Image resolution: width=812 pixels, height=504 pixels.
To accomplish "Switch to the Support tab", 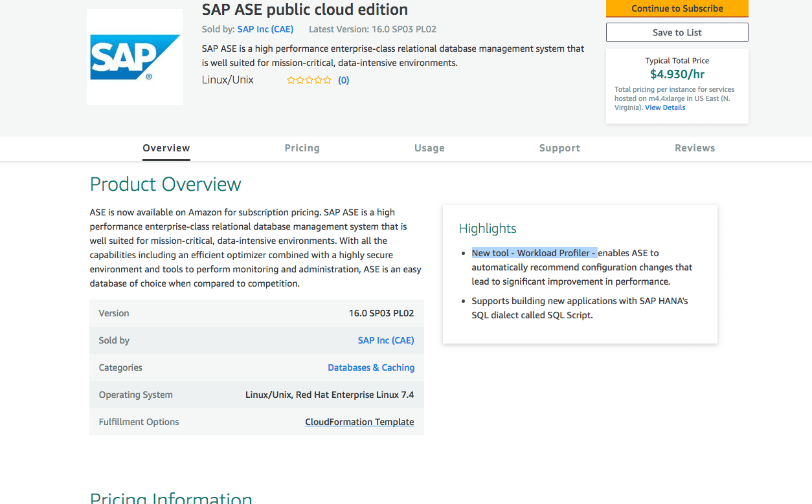I will point(559,148).
